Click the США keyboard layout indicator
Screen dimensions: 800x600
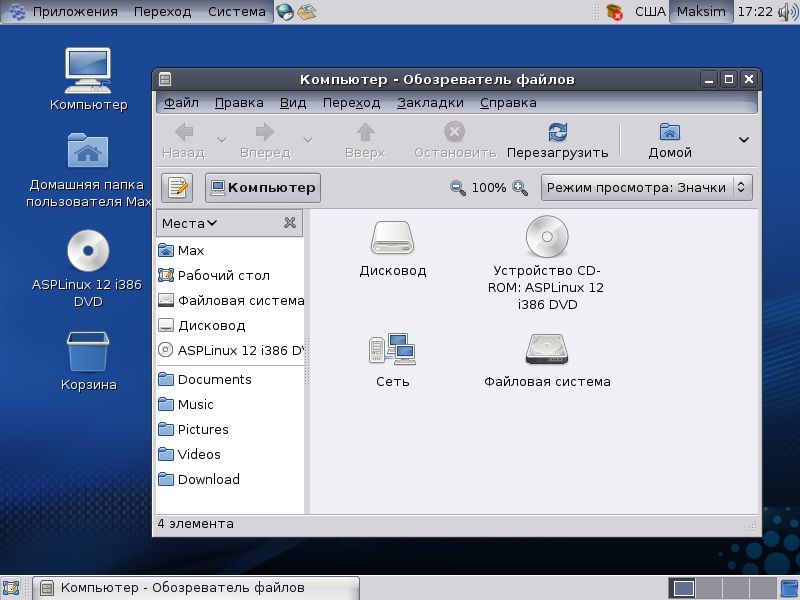tap(650, 11)
